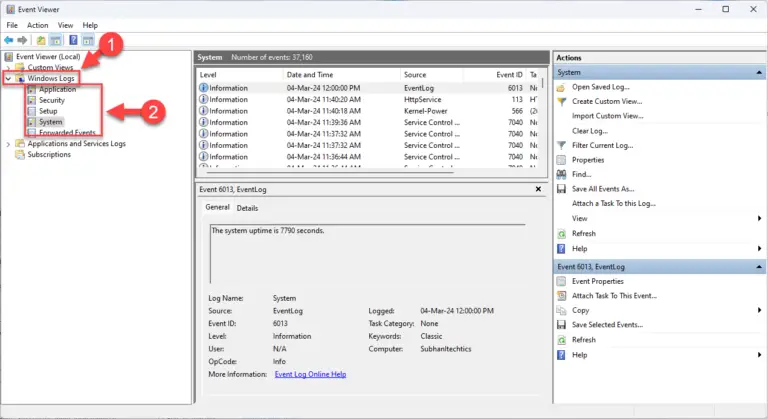Click the Back arrow toolbar icon
Viewport: 768px width, 419px height.
[9, 41]
